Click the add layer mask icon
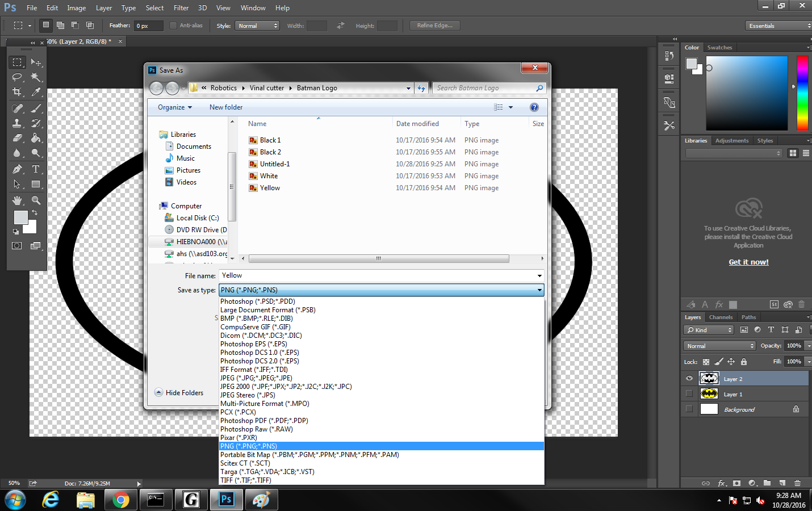 (x=736, y=483)
